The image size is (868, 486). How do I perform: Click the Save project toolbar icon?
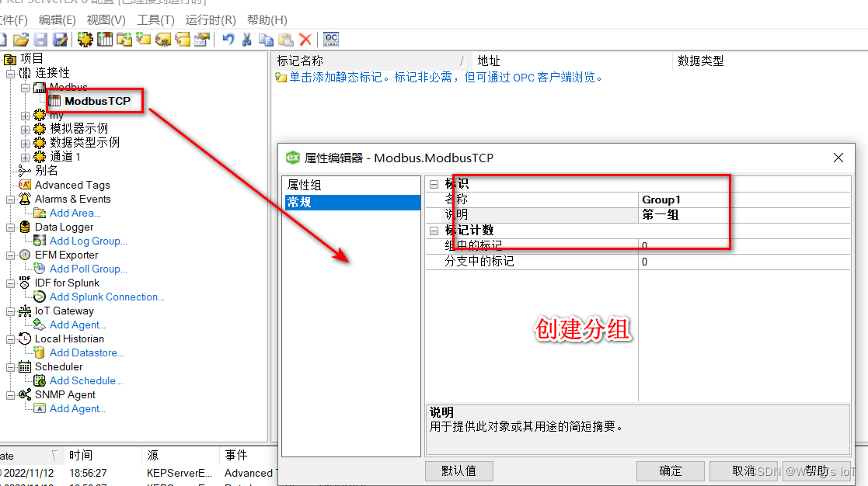41,40
